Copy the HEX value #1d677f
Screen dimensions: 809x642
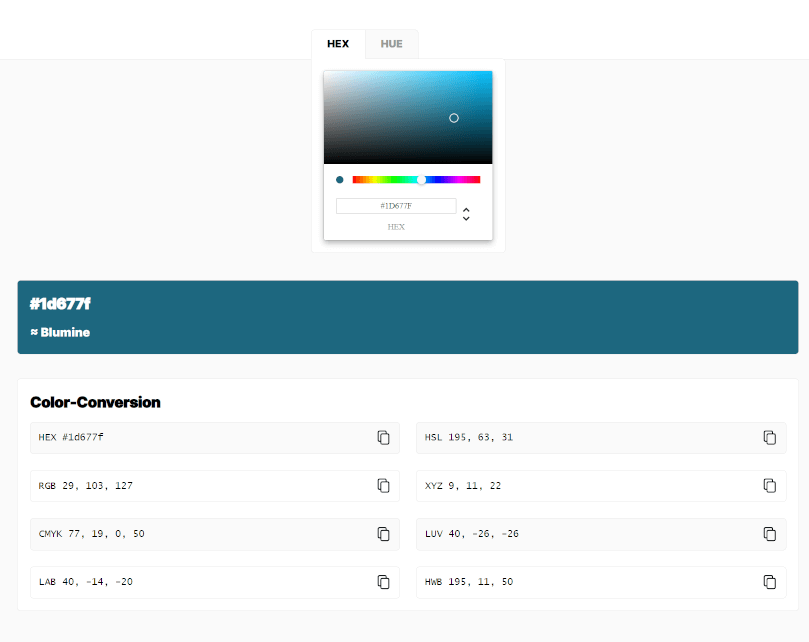point(383,437)
